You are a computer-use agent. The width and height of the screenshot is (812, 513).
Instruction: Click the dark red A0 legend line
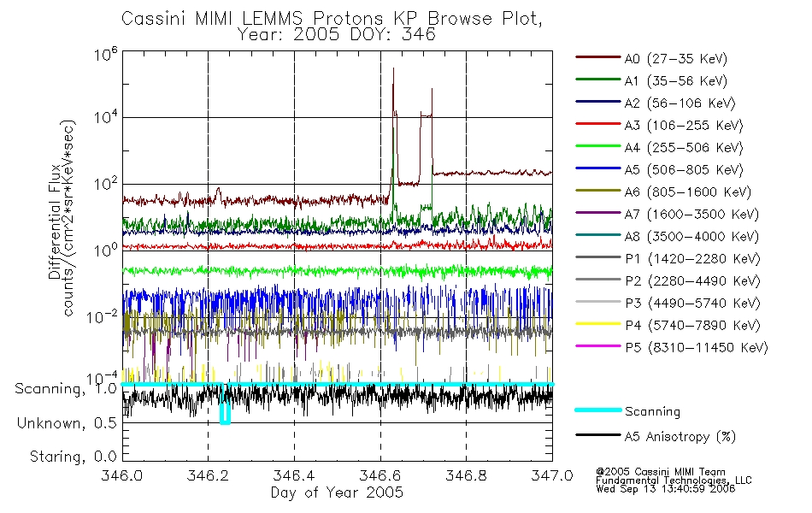coord(597,57)
